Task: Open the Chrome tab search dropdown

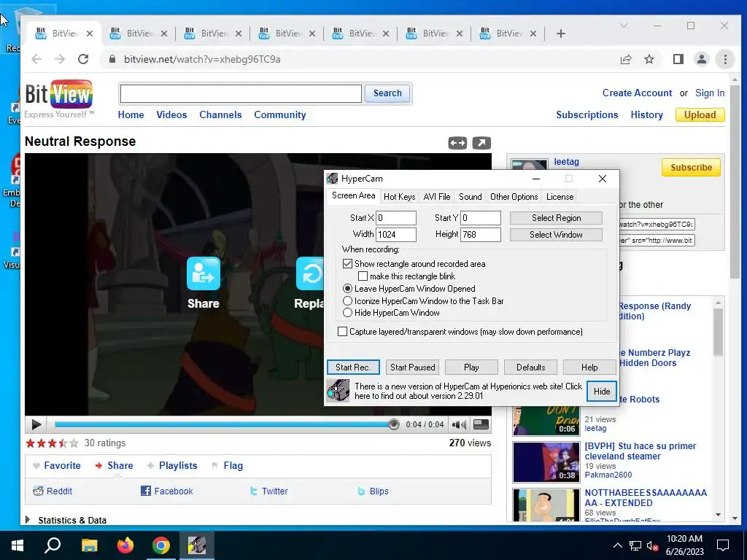Action: click(x=623, y=26)
